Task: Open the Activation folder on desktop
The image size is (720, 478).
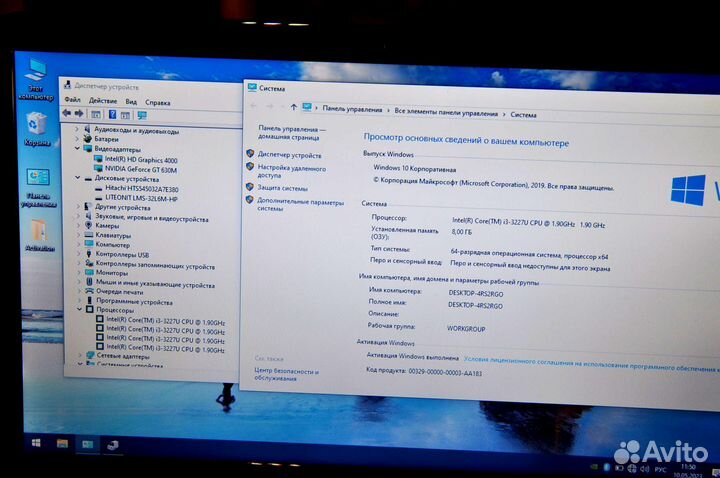Action: click(x=39, y=236)
